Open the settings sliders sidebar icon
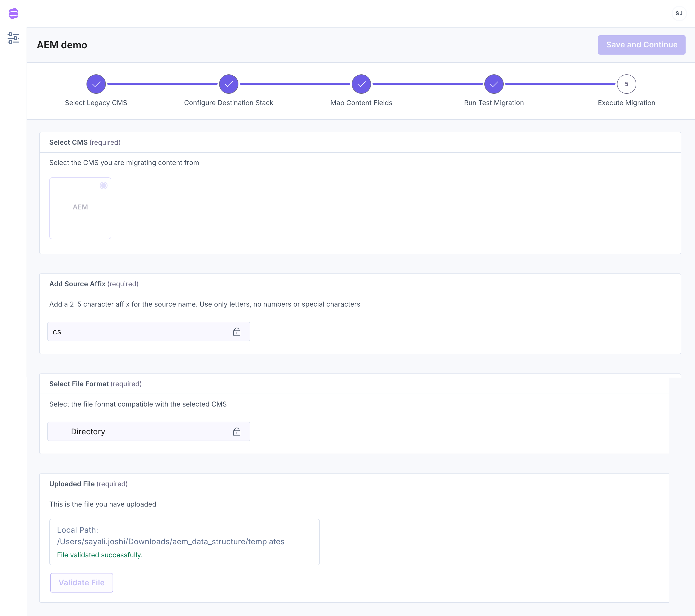The image size is (695, 616). click(x=13, y=38)
